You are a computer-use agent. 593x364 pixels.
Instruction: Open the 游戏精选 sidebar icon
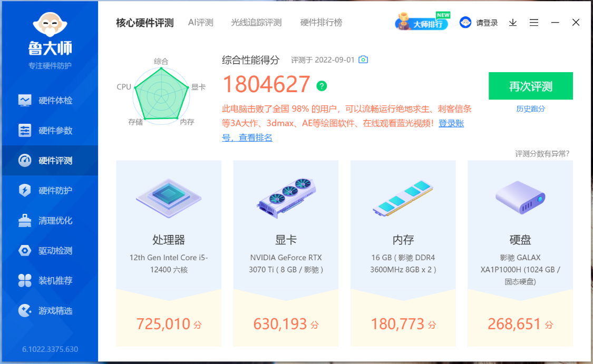[x=25, y=310]
